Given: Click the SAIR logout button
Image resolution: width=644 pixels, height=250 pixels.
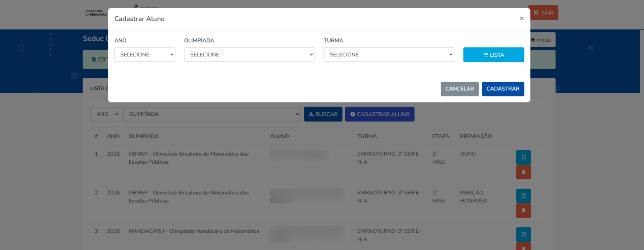Looking at the screenshot, I should (543, 13).
